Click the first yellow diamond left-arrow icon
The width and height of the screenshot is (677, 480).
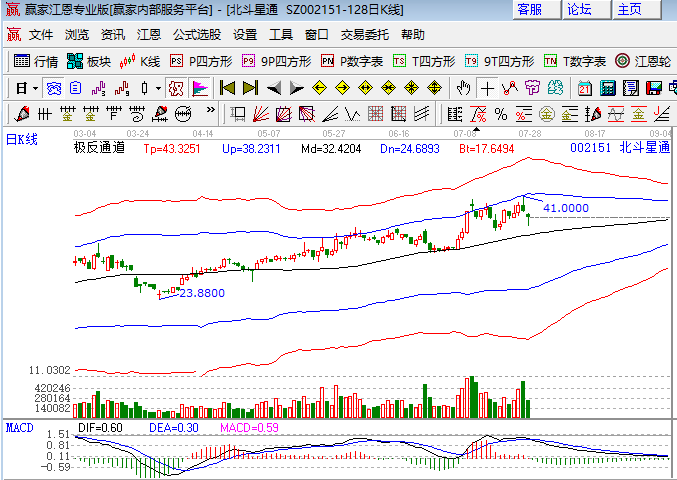(x=320, y=88)
